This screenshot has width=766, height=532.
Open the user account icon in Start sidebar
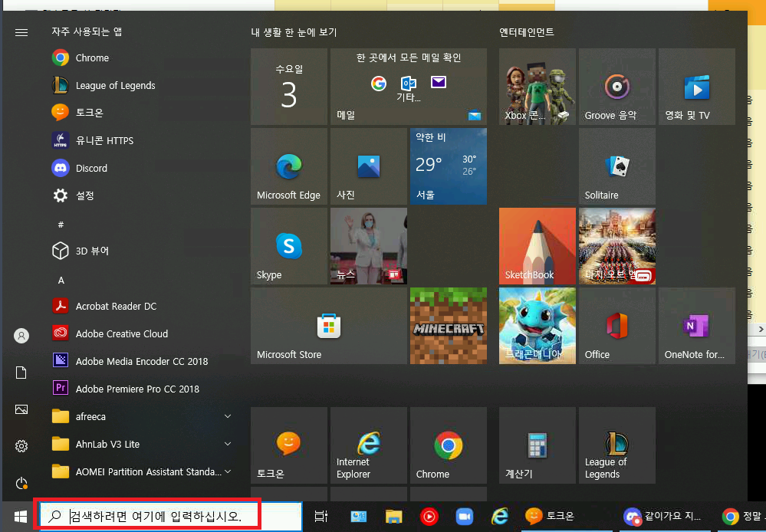pos(21,336)
